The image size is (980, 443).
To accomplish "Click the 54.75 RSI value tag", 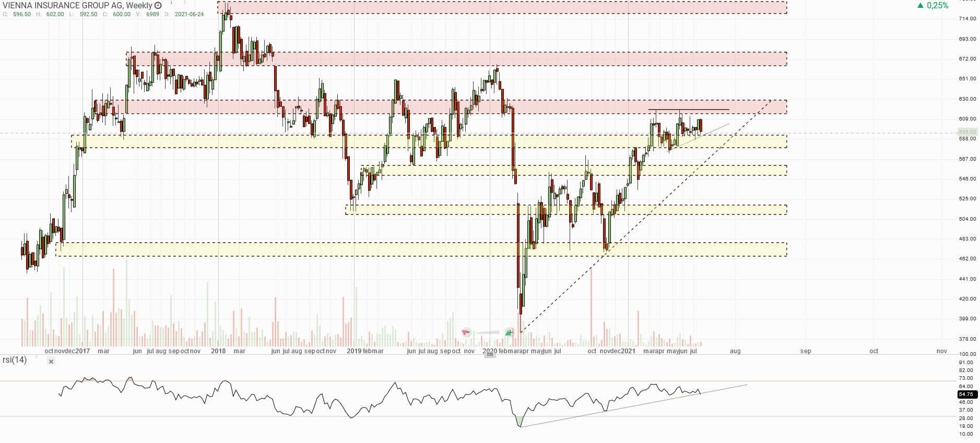I will point(966,394).
